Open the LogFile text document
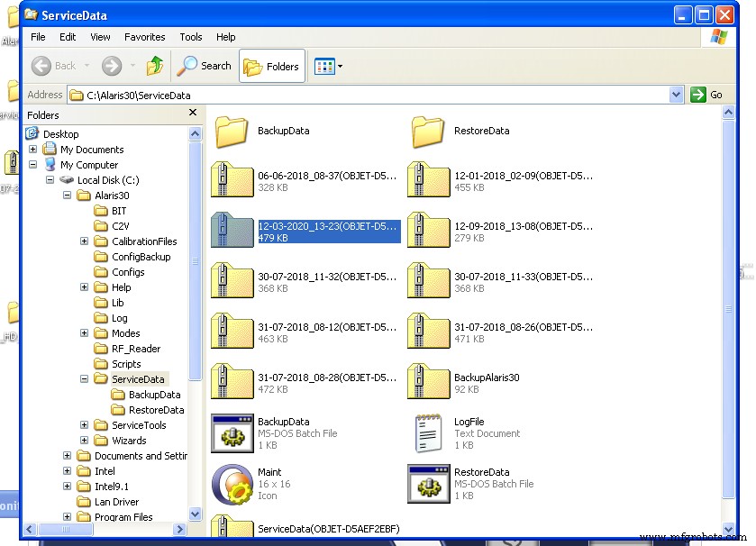This screenshot has width=756, height=546. (428, 433)
